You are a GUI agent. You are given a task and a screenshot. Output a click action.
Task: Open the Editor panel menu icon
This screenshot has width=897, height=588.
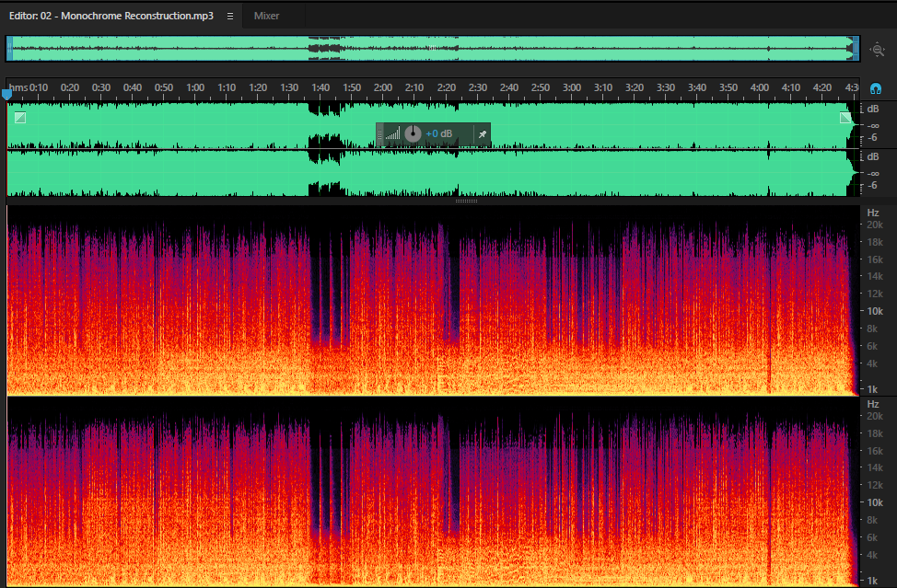coord(230,16)
